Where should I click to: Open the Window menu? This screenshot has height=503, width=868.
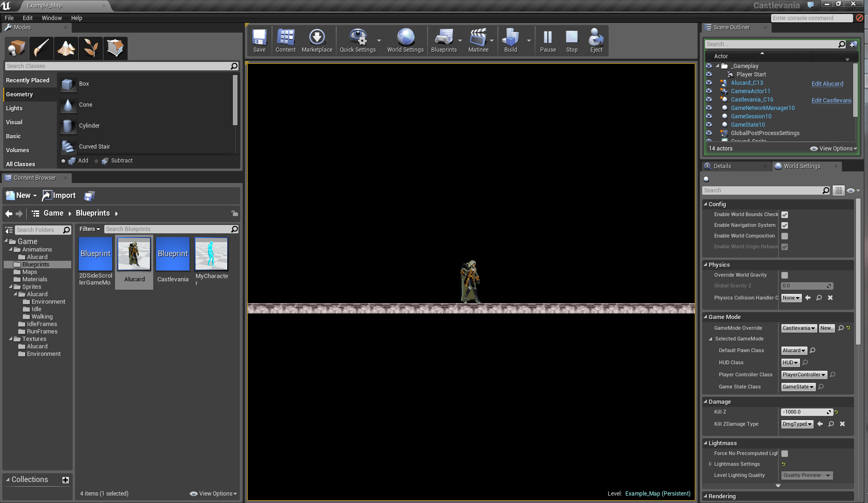click(x=51, y=18)
